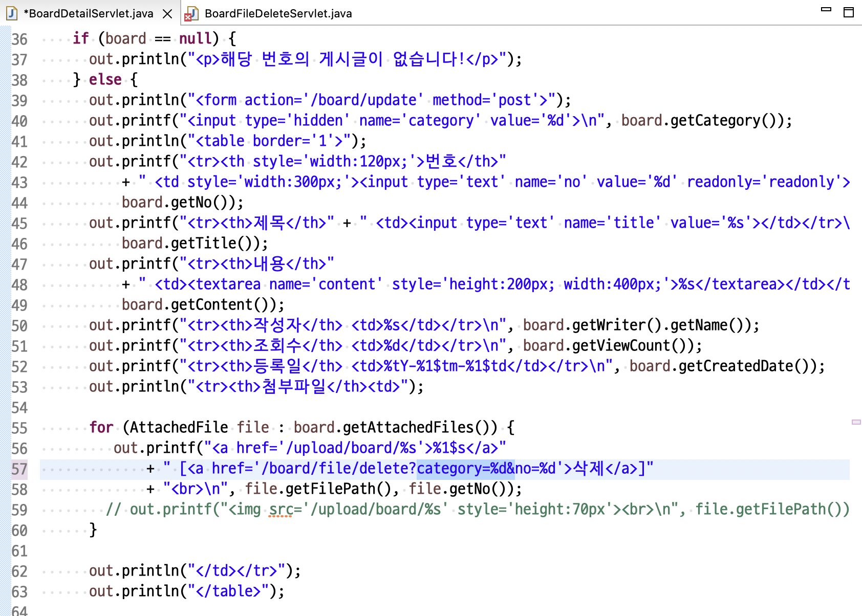
Task: Click "readonly='readonly'" on line 43
Action: (764, 182)
